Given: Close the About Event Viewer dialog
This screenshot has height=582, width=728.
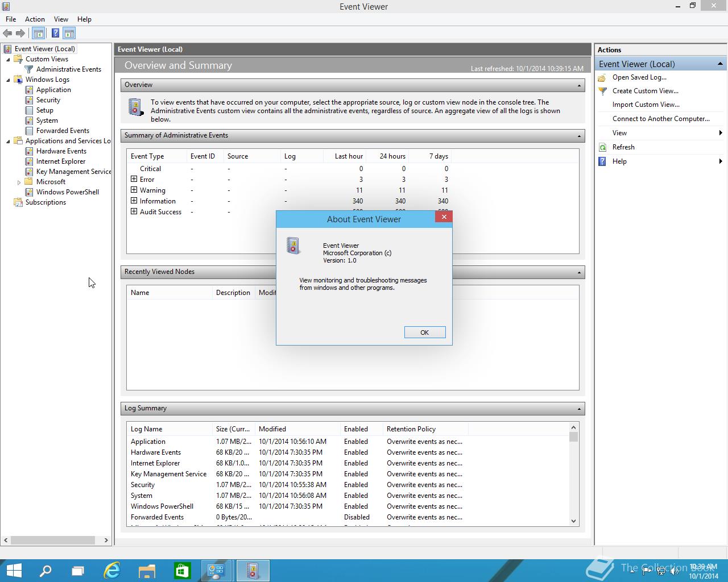Looking at the screenshot, I should [444, 217].
